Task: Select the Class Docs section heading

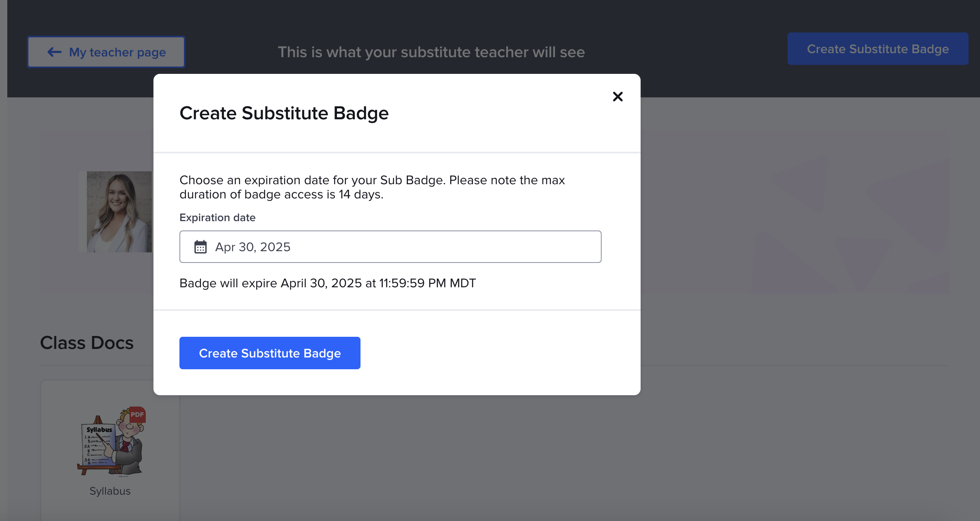Action: pyautogui.click(x=86, y=342)
